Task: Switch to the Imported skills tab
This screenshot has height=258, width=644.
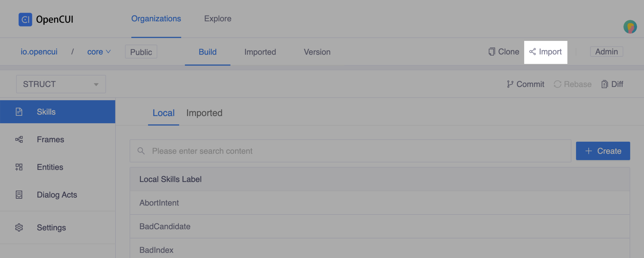Action: tap(204, 113)
